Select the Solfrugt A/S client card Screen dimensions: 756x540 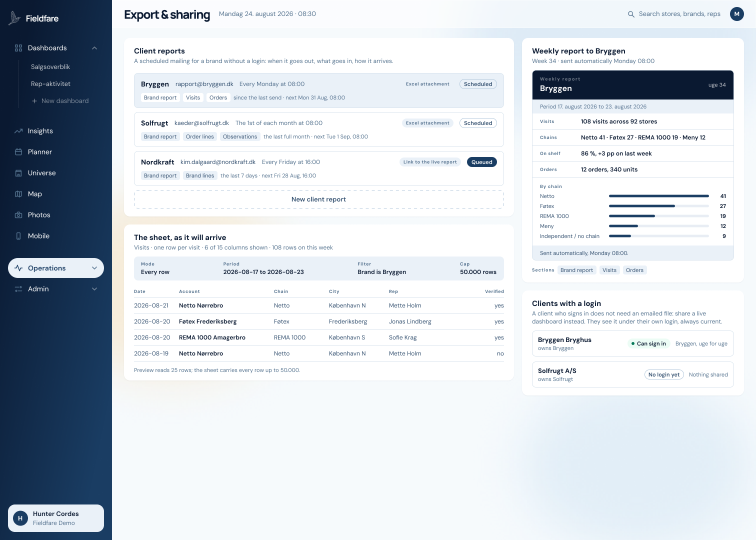pos(633,374)
